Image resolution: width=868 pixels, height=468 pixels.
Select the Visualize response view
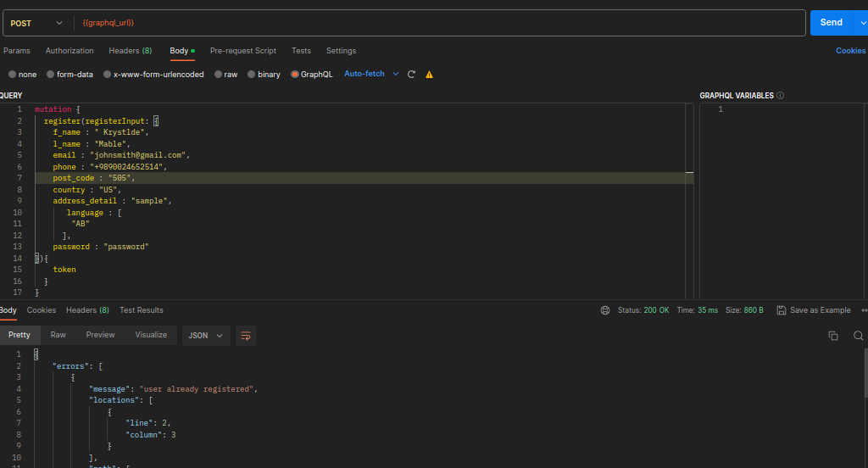coord(151,335)
